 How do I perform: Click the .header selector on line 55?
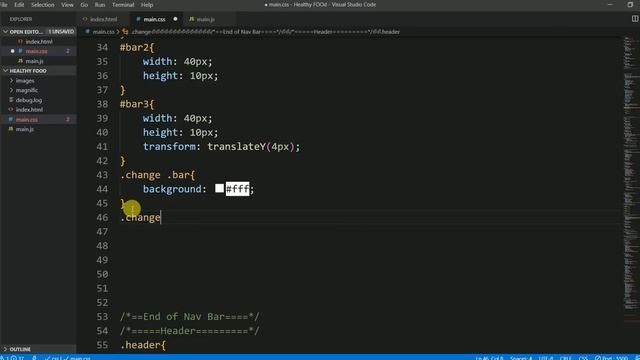(143, 345)
